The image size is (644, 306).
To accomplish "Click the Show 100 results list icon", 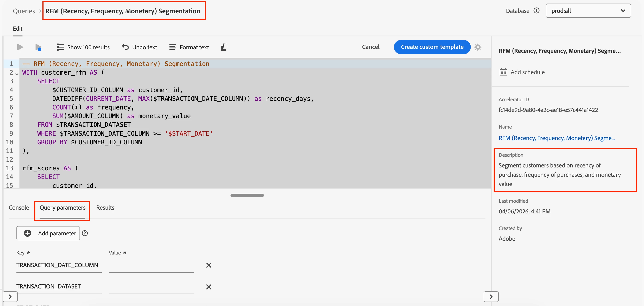I will (60, 47).
